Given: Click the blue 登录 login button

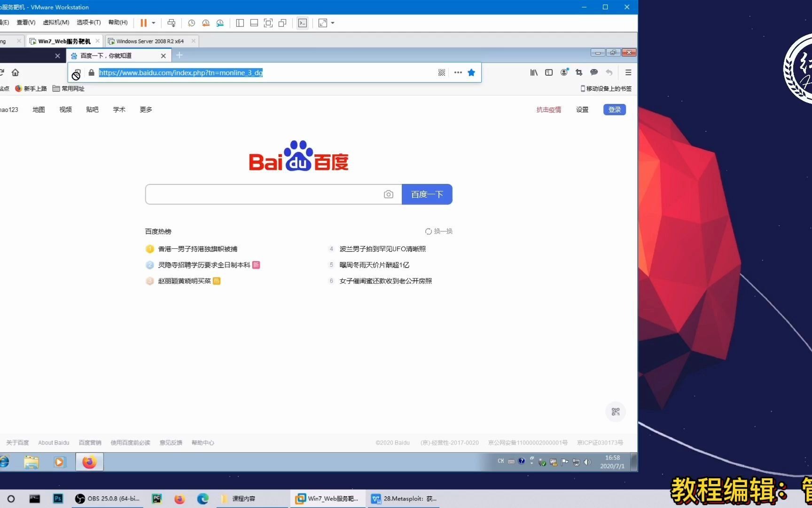Looking at the screenshot, I should click(615, 110).
